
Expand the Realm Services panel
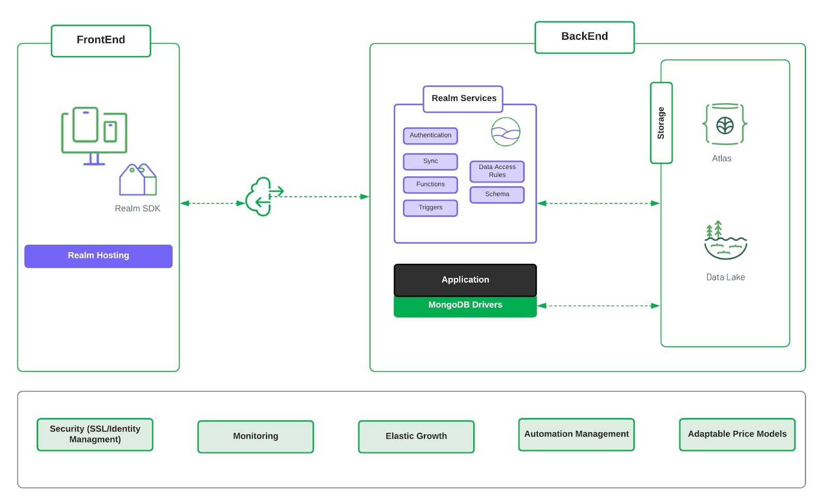[x=463, y=98]
